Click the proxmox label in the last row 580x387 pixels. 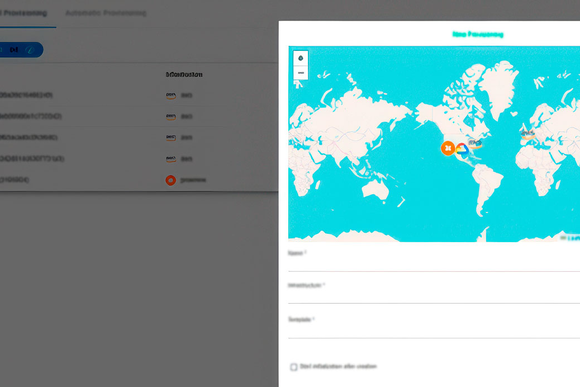tap(193, 180)
